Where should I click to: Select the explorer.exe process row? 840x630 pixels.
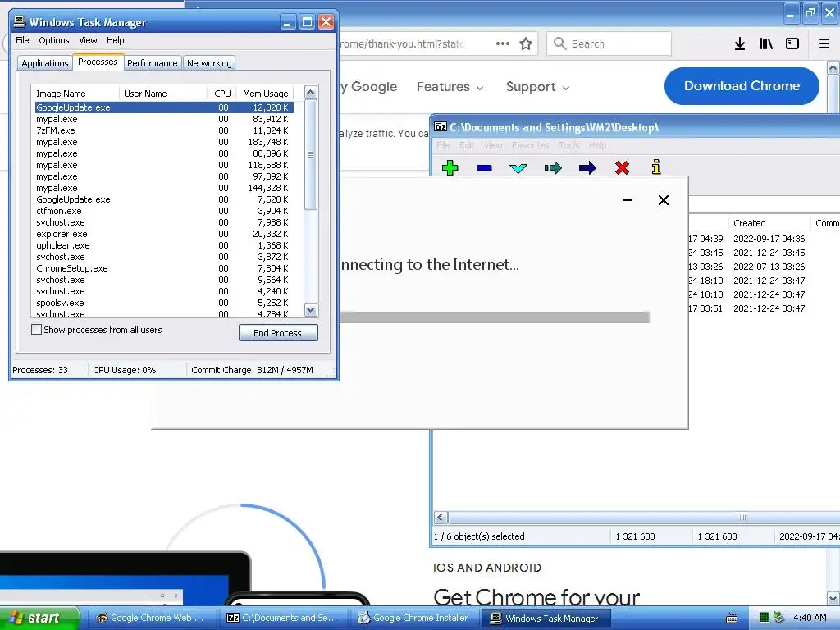click(164, 234)
